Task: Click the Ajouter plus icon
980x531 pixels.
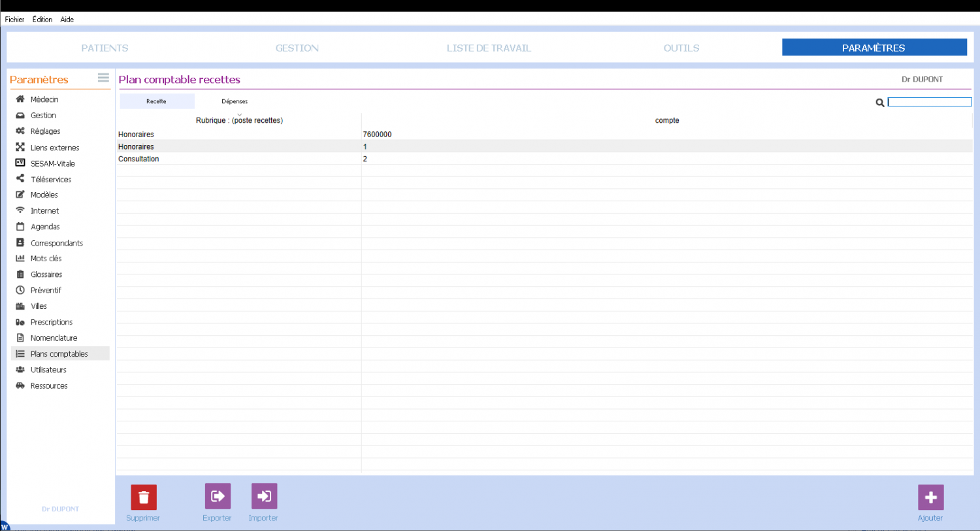Action: tap(930, 497)
